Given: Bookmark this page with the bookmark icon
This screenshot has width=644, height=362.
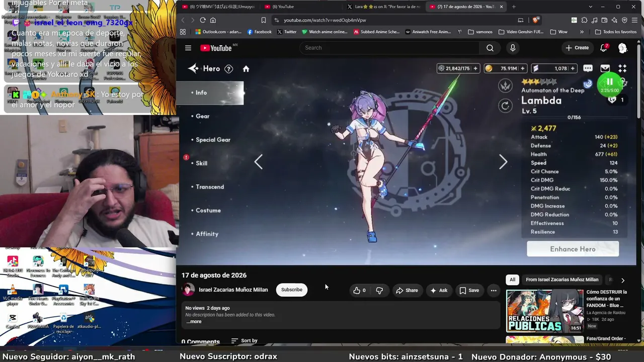Looking at the screenshot, I should [263, 20].
